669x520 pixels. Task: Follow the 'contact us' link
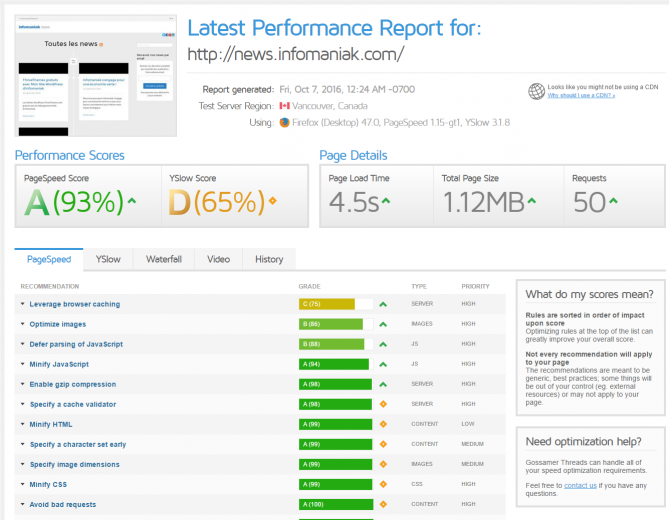click(x=580, y=485)
